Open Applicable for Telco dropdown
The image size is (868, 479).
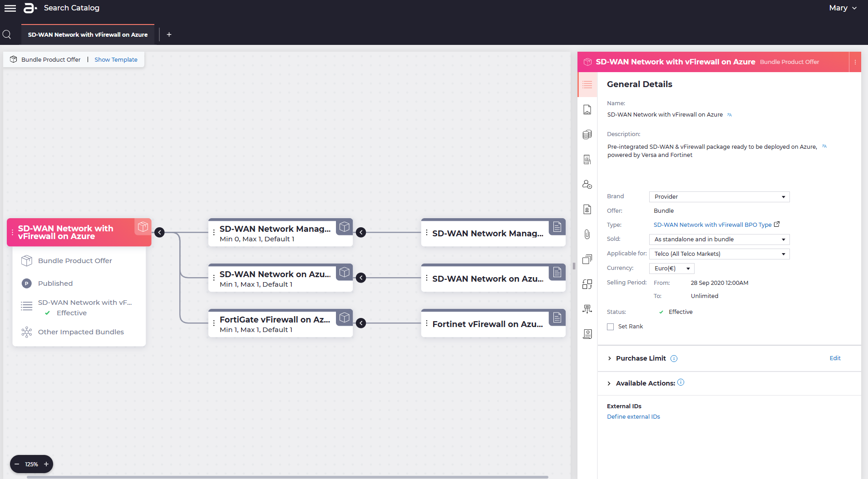tap(720, 254)
